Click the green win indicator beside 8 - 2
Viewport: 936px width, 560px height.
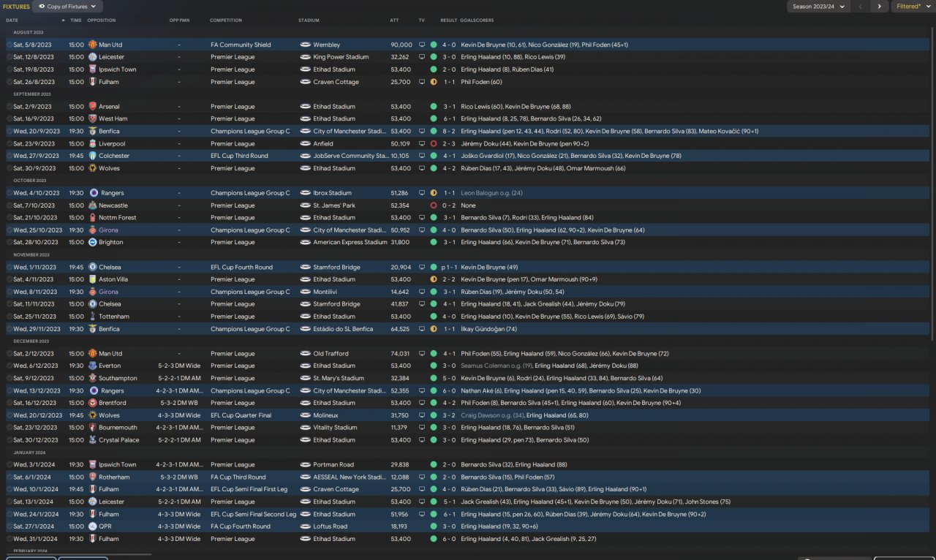434,132
